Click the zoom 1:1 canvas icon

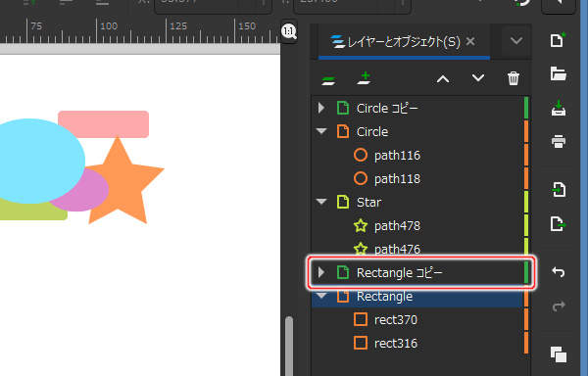point(289,31)
